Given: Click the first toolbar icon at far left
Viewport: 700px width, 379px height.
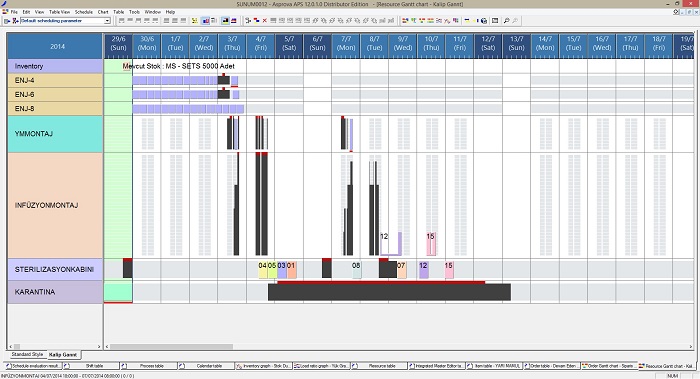Looking at the screenshot, I should tap(7, 21).
